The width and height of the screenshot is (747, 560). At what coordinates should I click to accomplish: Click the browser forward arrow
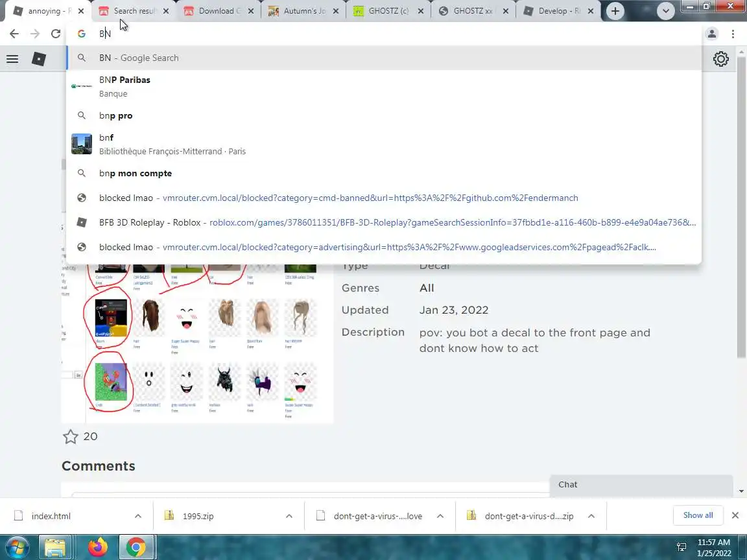[x=35, y=33]
